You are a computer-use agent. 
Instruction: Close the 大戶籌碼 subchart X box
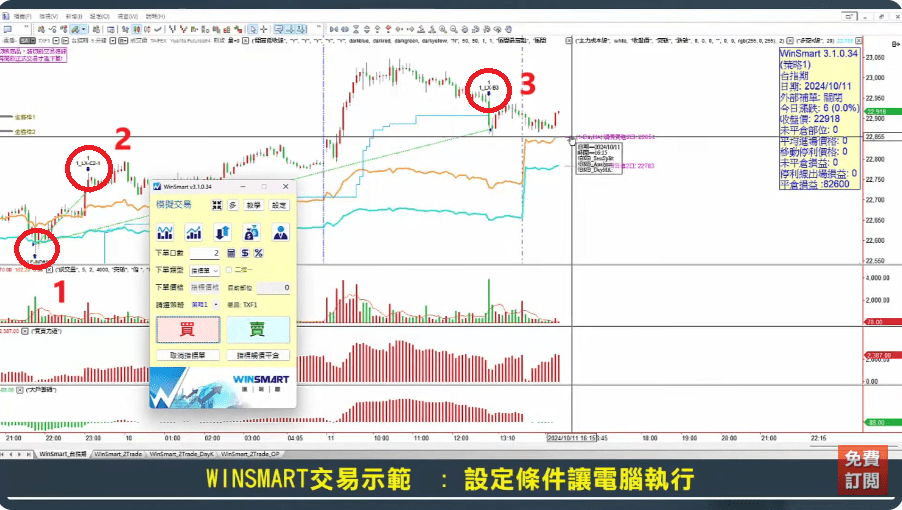click(x=20, y=390)
